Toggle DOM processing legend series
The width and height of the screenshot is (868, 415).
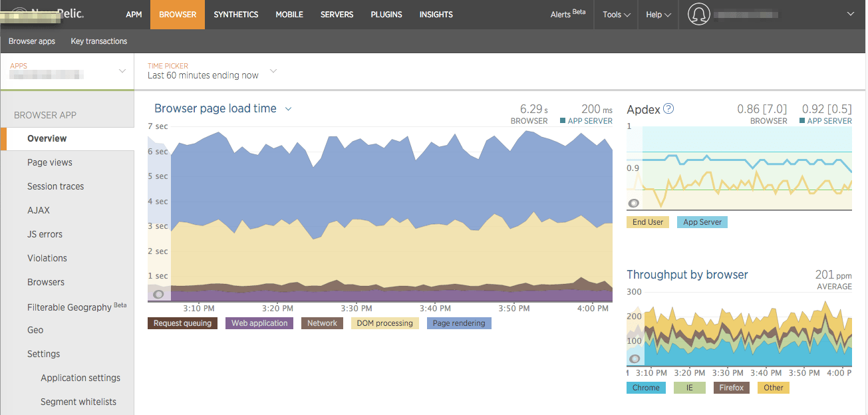(384, 323)
